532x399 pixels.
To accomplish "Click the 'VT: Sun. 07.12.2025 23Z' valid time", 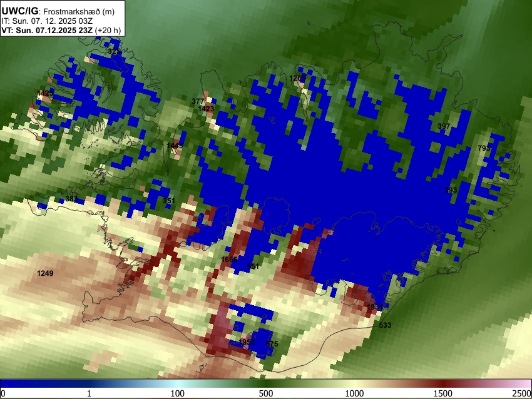I will pos(47,30).
